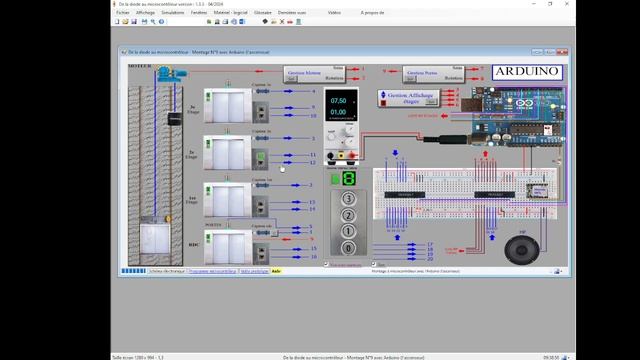Click the 1er étage call button panel
This screenshot has width=640, height=360.
click(261, 206)
